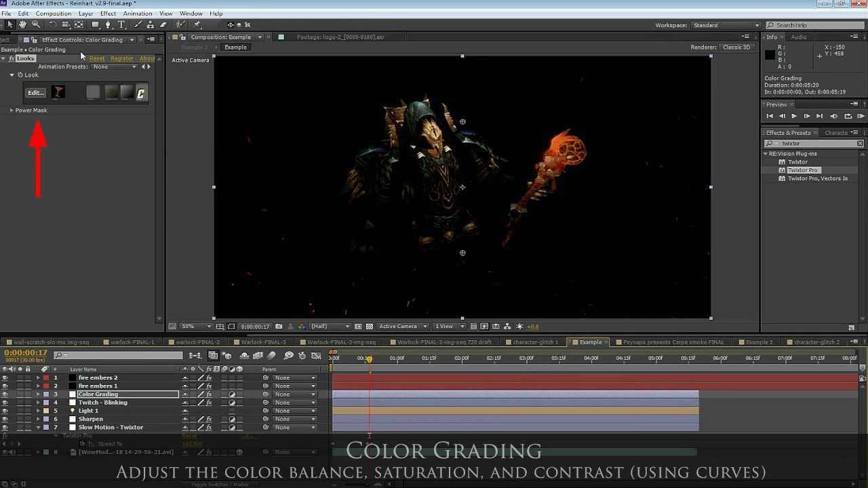Step back one frame in Preview

[x=782, y=117]
